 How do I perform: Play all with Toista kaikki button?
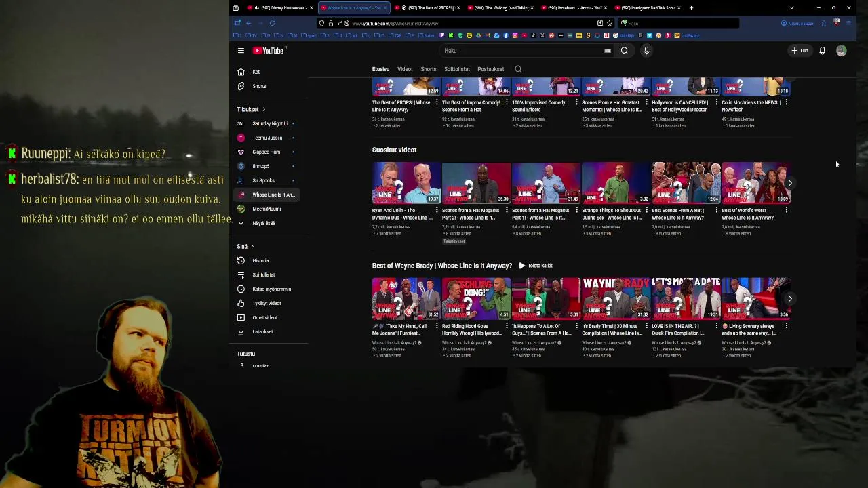coord(536,266)
